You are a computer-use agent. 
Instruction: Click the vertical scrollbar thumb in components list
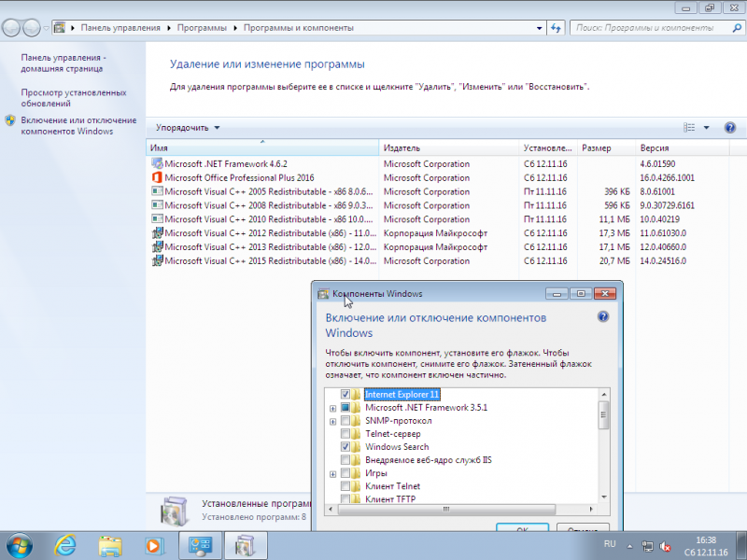(x=603, y=414)
